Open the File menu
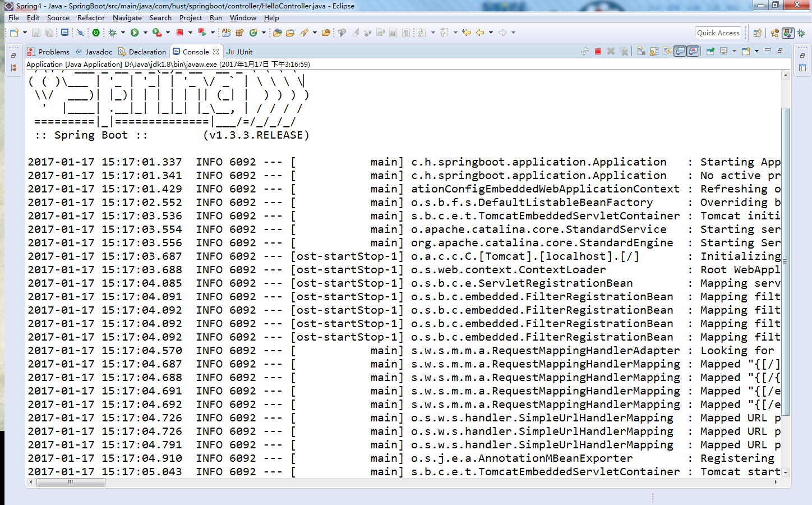This screenshot has width=812, height=505. click(13, 18)
